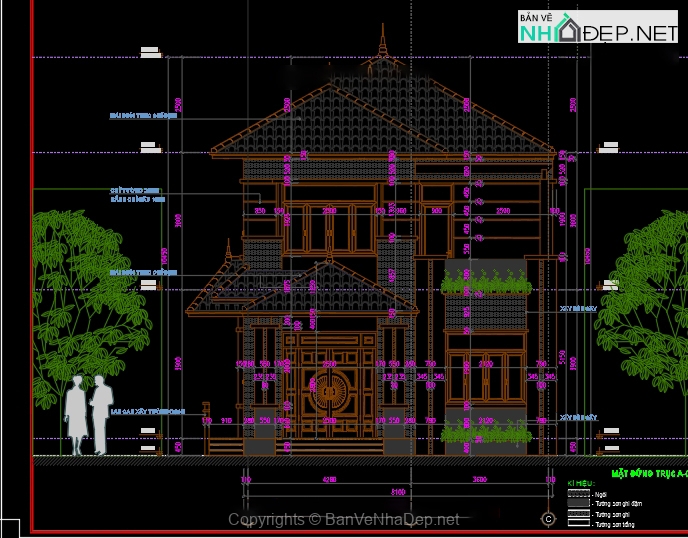Click the BanVeNhaDep.net copyright watermark text
688x538 pixels.
(x=344, y=519)
